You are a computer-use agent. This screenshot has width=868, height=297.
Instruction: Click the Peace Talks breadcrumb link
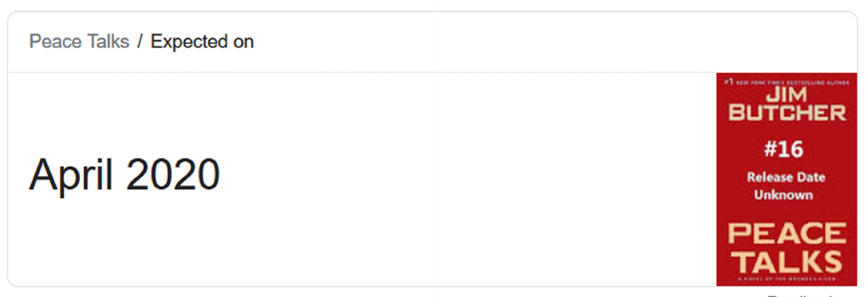79,42
